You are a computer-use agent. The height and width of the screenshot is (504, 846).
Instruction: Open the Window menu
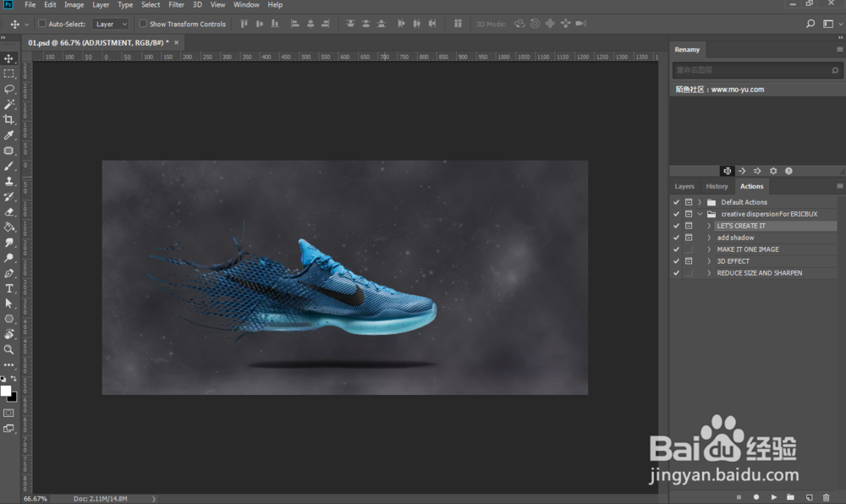pyautogui.click(x=246, y=5)
